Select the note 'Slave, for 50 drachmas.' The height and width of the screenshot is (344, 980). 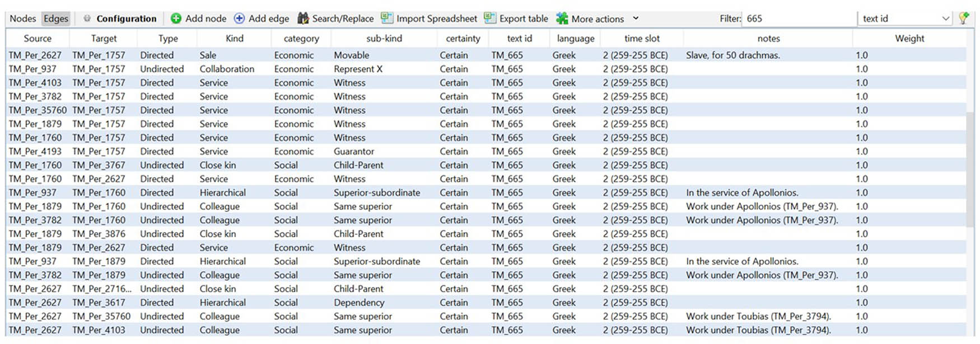pyautogui.click(x=733, y=55)
